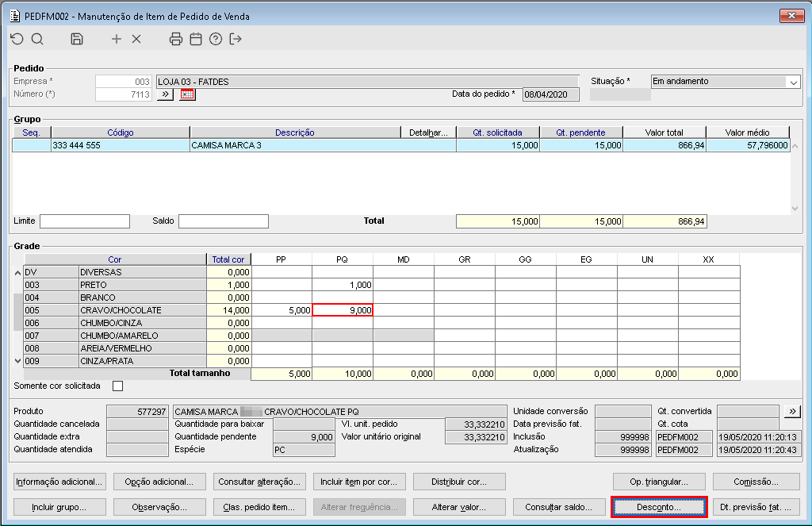Select the DIVERSAS color row
This screenshot has width=812, height=526.
tap(381, 272)
